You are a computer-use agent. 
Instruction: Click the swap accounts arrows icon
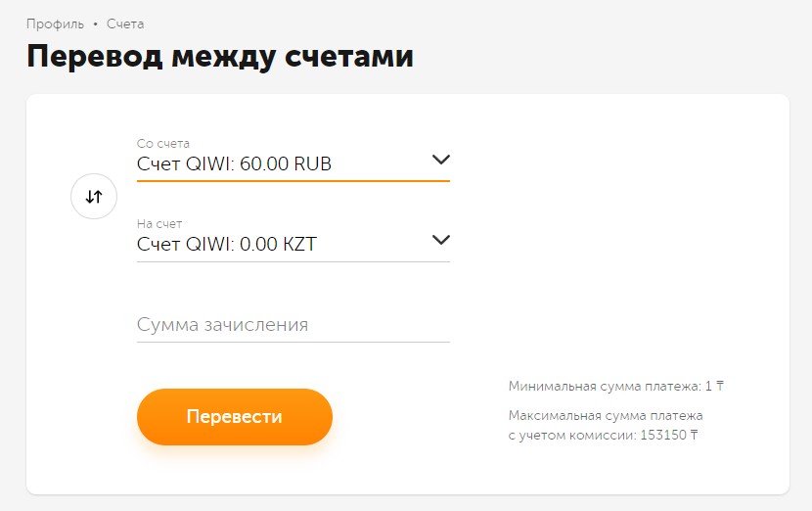(94, 196)
